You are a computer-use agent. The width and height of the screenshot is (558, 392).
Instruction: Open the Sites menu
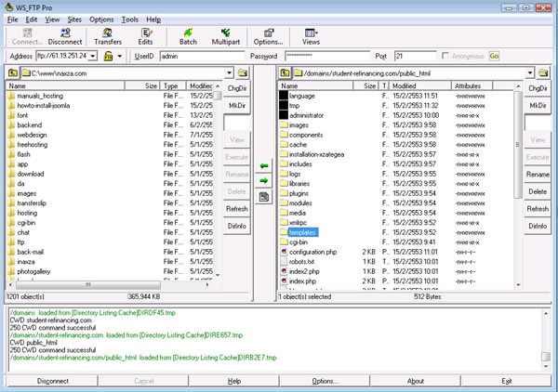[74, 20]
